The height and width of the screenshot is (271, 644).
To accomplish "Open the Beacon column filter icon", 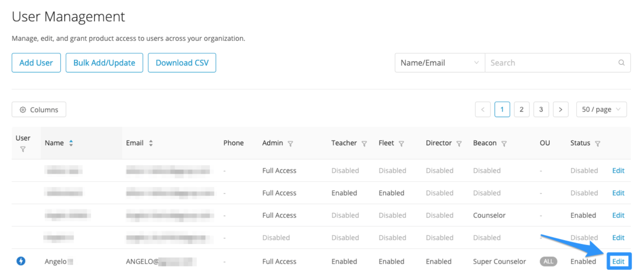I will tap(504, 144).
